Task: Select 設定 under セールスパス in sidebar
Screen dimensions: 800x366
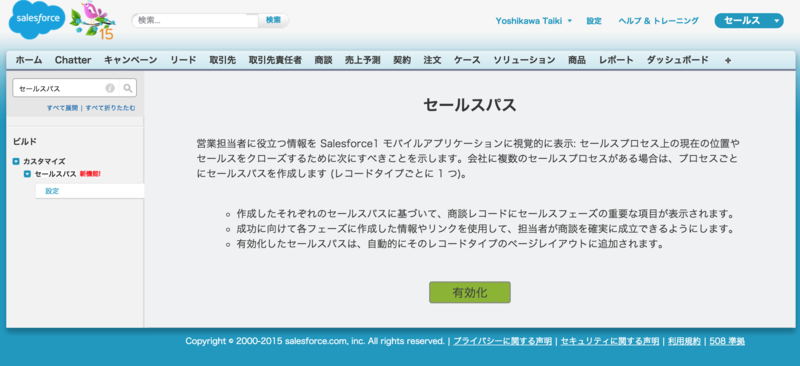Action: point(52,191)
